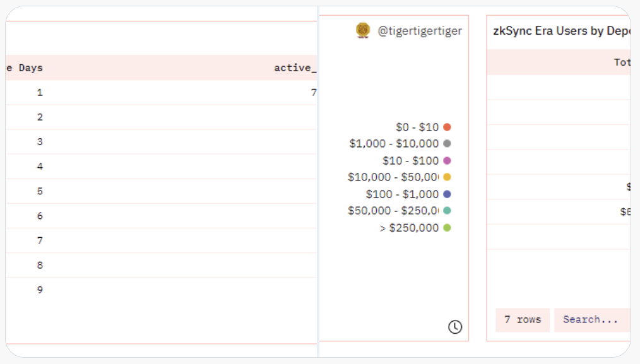Click the teal $50,000 - $250,000 legend dot
This screenshot has width=640, height=364.
click(x=447, y=211)
